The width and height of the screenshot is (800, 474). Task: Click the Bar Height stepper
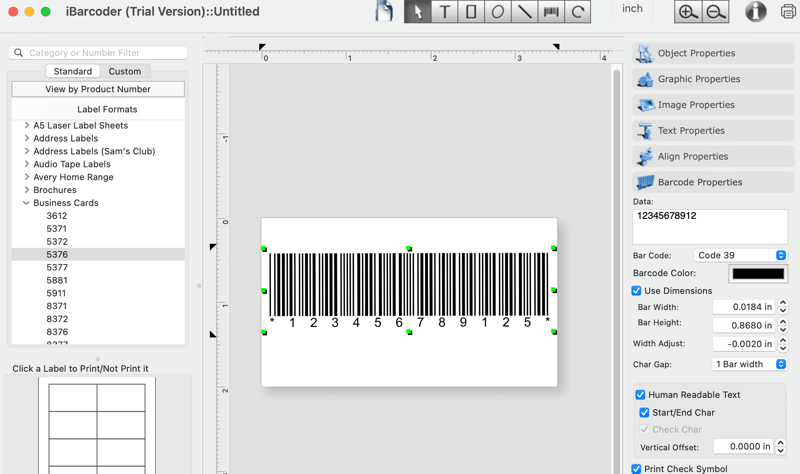783,326
